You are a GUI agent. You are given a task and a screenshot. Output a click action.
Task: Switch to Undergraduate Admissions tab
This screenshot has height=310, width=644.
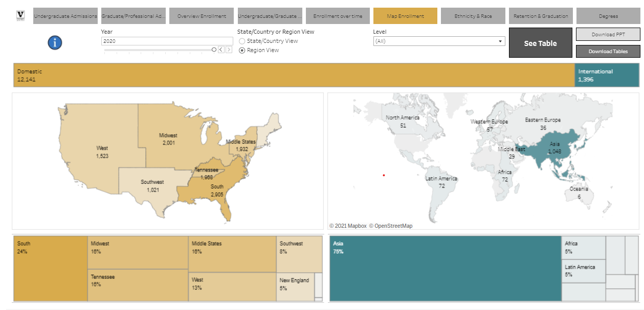click(65, 16)
